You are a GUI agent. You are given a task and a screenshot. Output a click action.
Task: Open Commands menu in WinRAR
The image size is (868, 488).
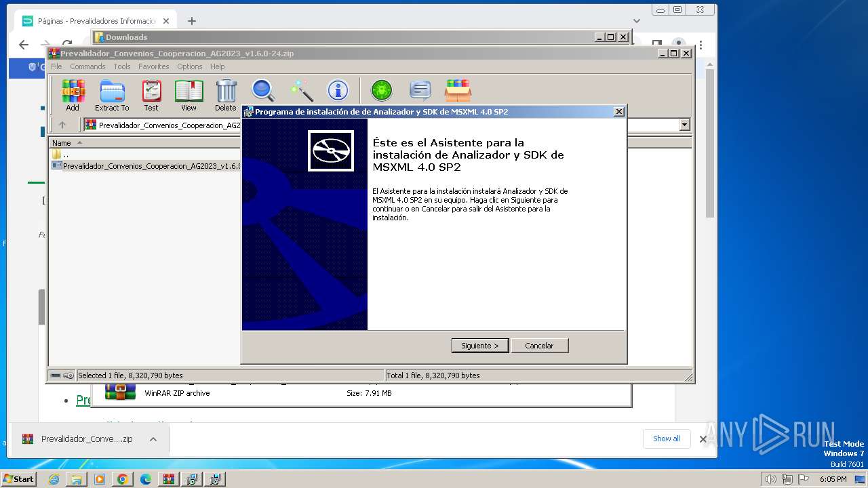pos(87,66)
